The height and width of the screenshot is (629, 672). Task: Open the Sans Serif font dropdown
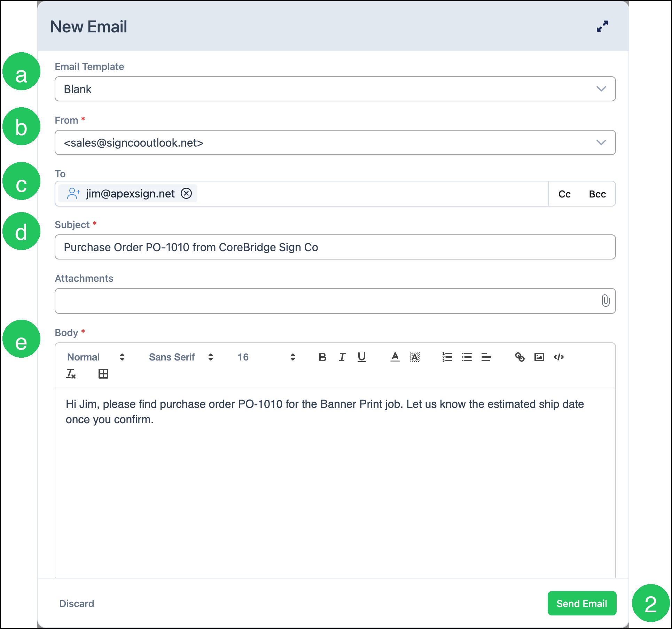pos(181,357)
